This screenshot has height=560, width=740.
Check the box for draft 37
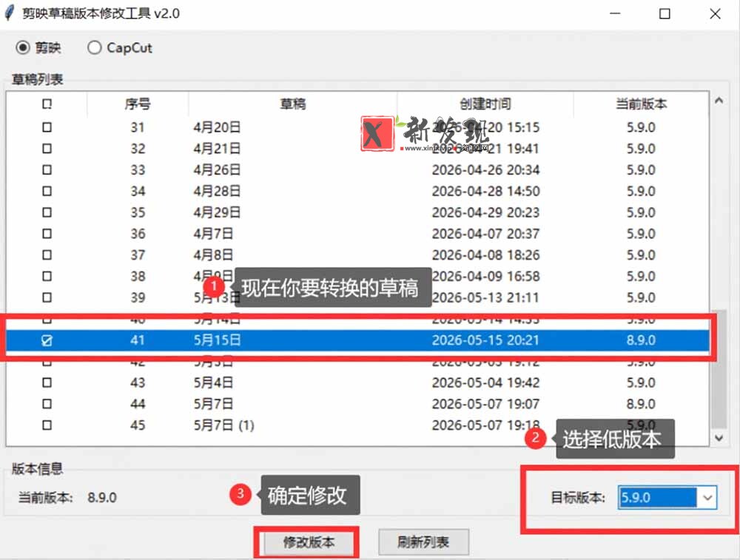click(47, 254)
